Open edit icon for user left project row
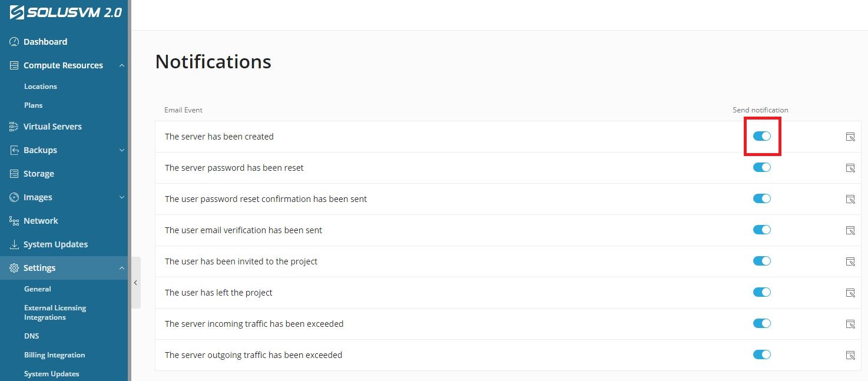The height and width of the screenshot is (381, 868). click(850, 293)
